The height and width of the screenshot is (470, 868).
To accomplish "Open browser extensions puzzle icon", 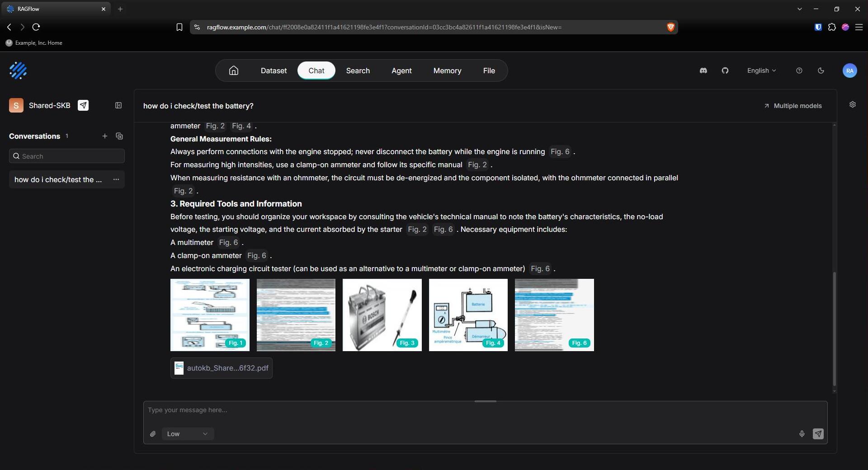I will (x=832, y=27).
